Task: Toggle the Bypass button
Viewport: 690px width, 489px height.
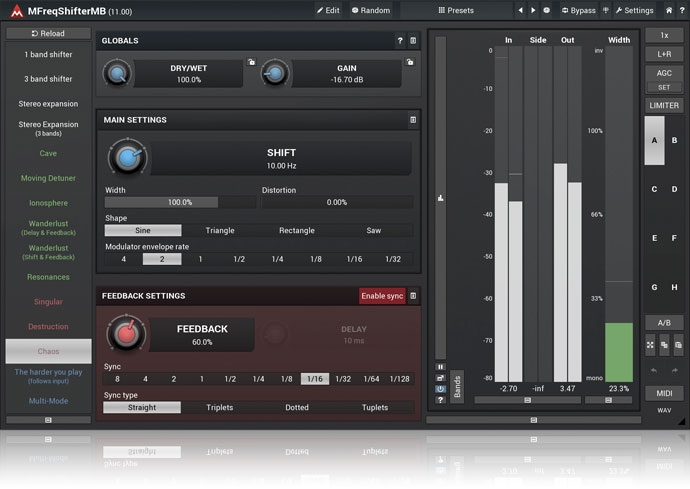Action: point(578,10)
